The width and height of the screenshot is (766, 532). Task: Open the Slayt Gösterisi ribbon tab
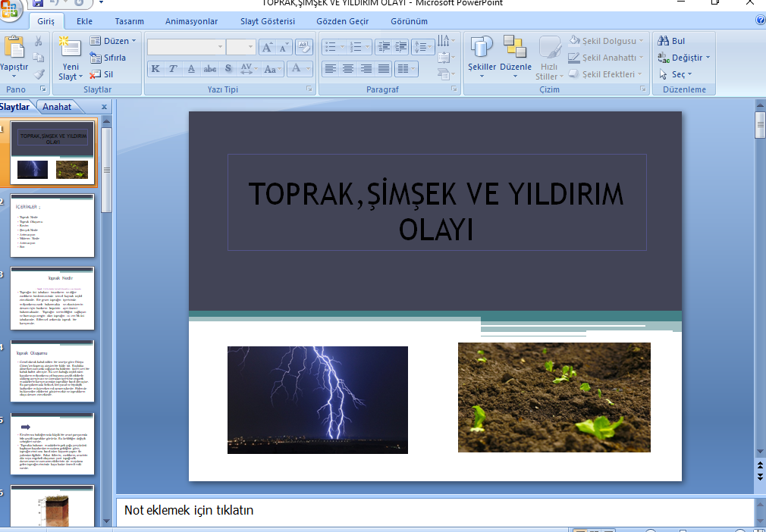click(268, 21)
